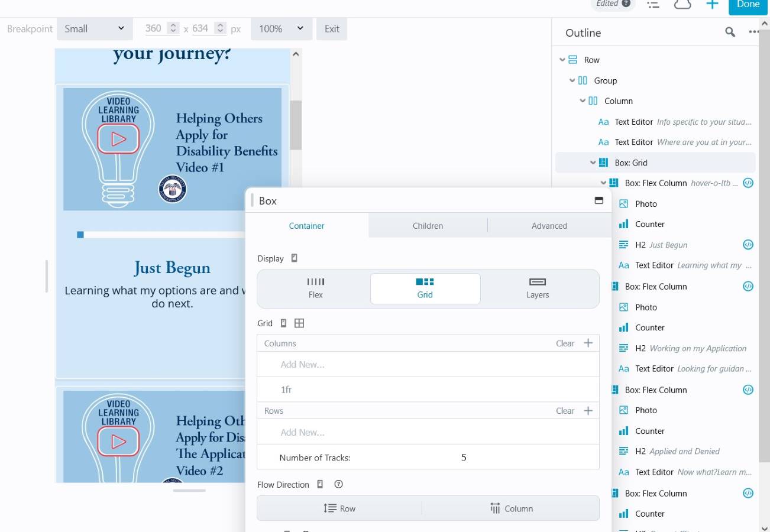Click the blue plus add content icon
Screen dimensions: 770x532
click(x=712, y=4)
